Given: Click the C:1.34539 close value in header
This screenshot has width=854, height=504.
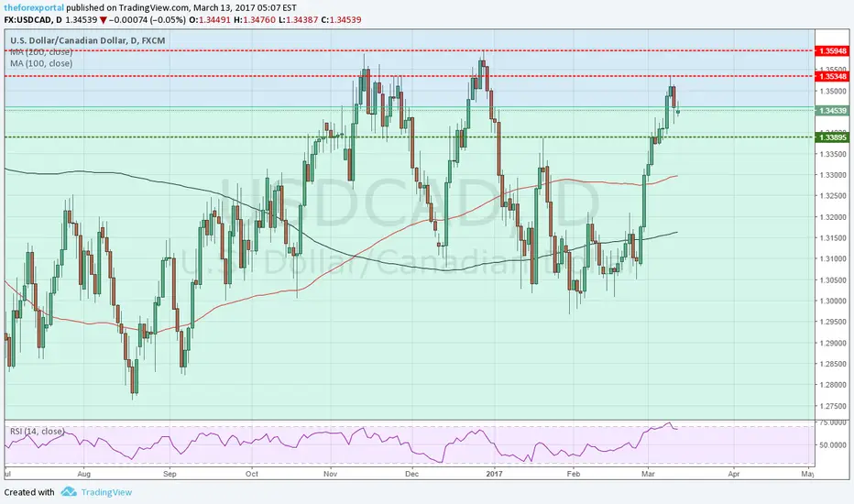Looking at the screenshot, I should point(341,19).
